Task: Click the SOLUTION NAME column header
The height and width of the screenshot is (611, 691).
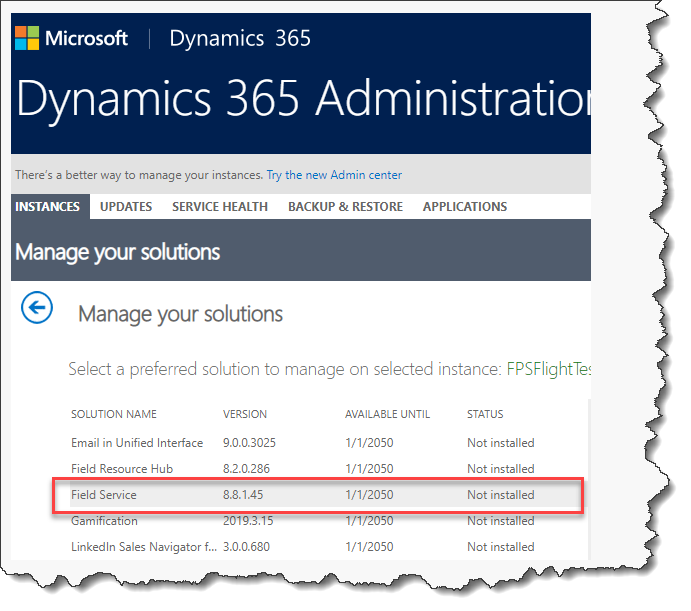Action: [114, 414]
